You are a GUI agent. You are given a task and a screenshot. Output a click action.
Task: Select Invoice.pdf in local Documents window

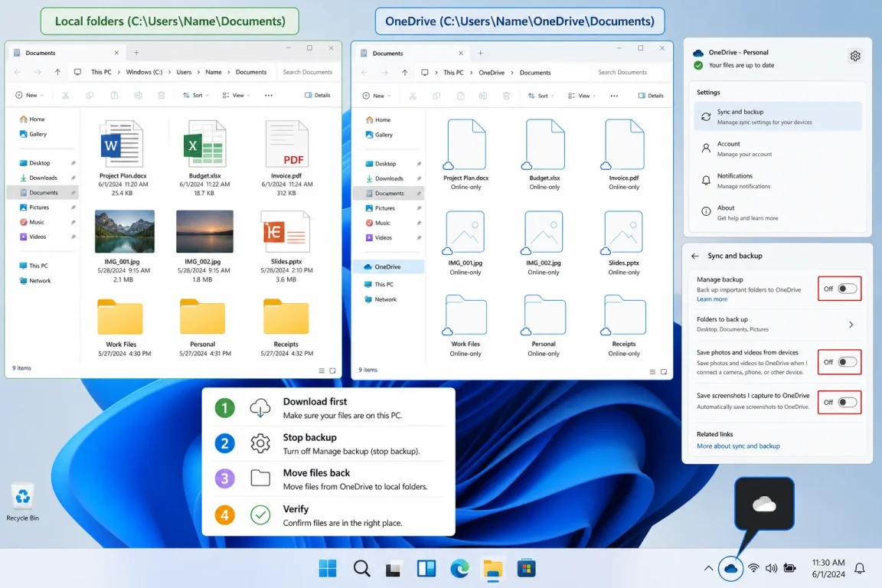point(286,158)
